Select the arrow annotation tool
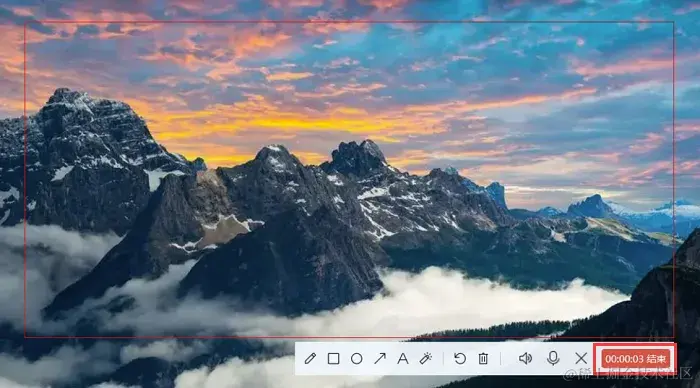700x388 pixels. click(x=380, y=358)
